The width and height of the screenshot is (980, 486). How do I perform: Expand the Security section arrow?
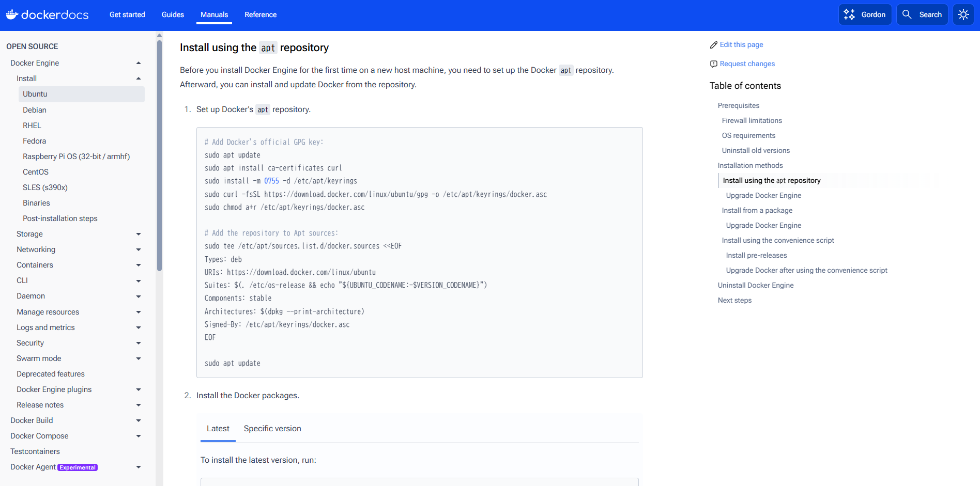(x=139, y=343)
